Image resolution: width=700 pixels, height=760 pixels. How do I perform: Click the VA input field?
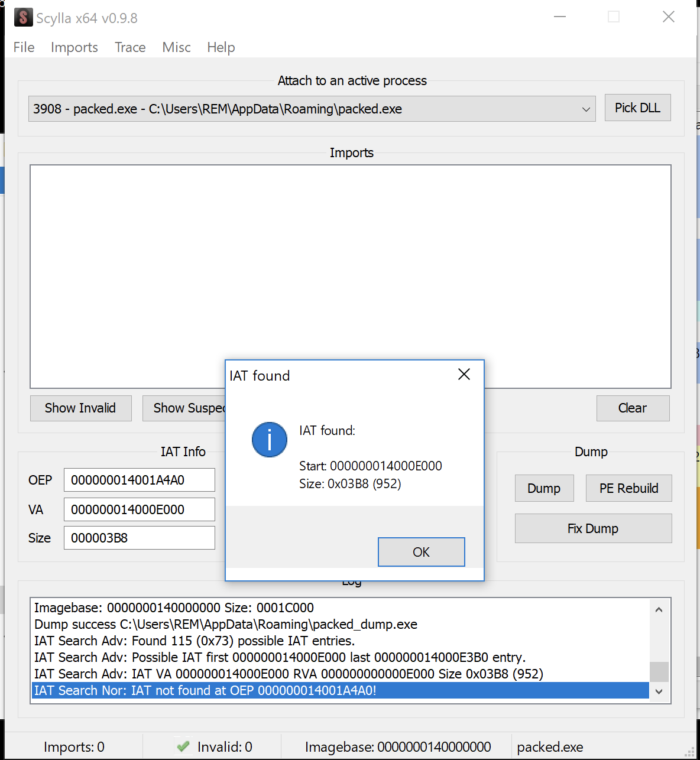140,509
